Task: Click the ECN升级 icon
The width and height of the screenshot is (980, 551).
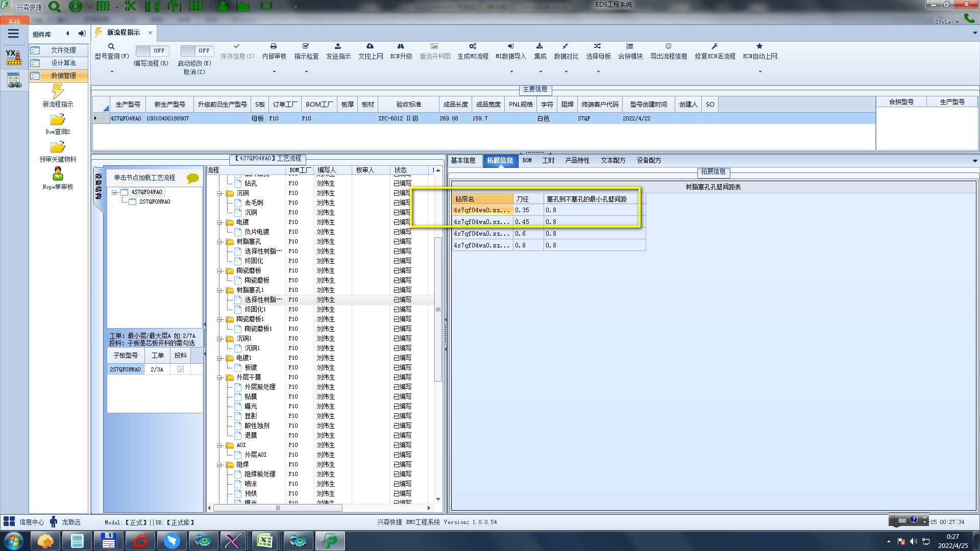Action: (x=401, y=46)
